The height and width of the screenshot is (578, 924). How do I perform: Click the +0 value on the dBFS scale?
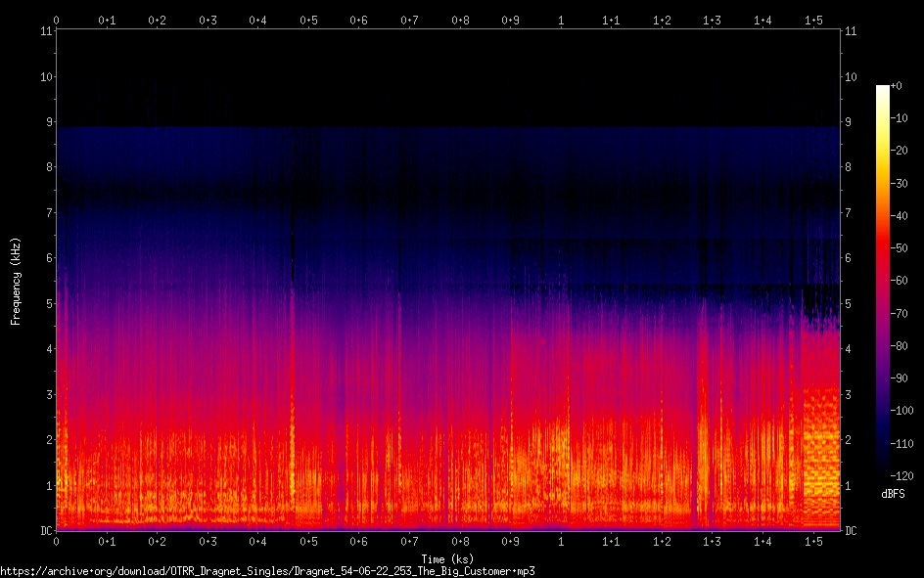[898, 86]
